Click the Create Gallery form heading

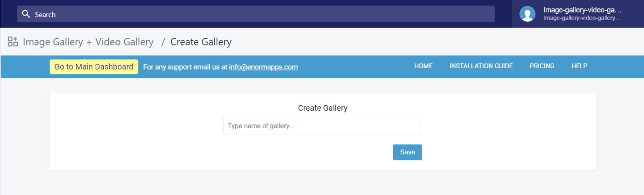click(322, 108)
